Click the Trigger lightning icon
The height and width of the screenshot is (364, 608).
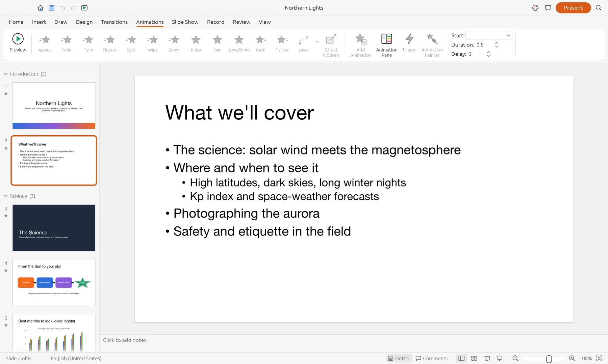tap(409, 39)
